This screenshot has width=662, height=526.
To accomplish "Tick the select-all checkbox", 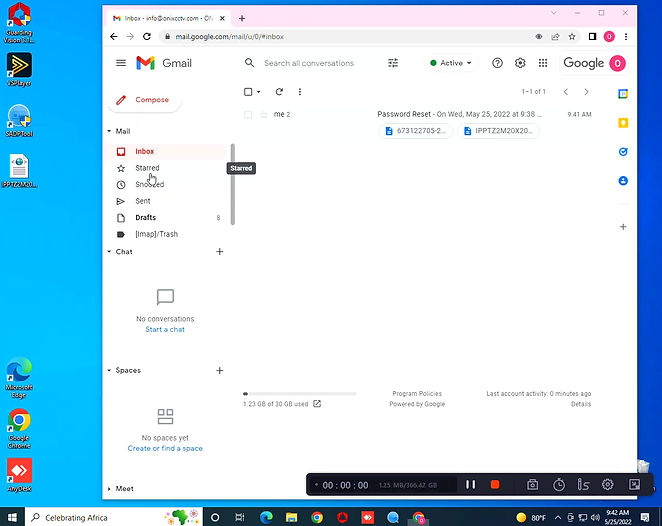I will tap(248, 92).
